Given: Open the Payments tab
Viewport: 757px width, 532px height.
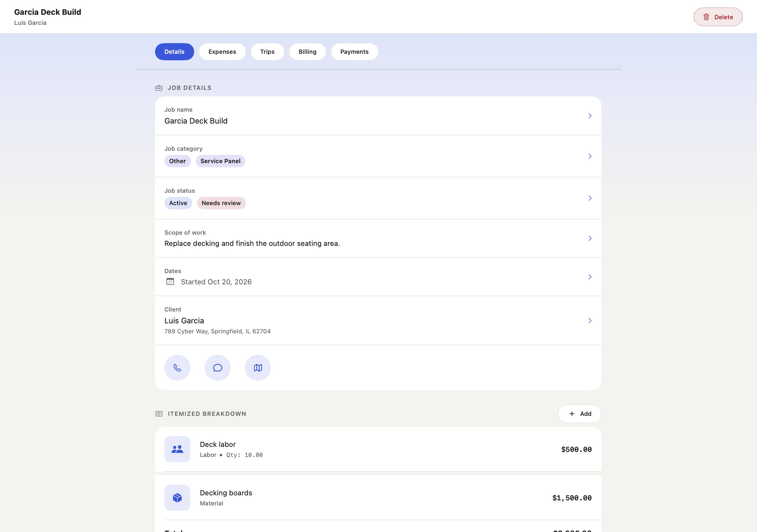Looking at the screenshot, I should (355, 52).
